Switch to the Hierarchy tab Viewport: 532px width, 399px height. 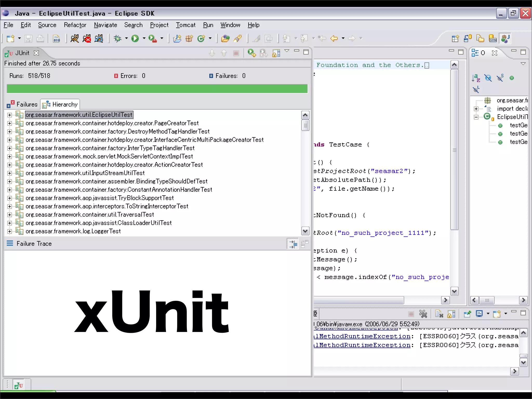[x=60, y=104]
